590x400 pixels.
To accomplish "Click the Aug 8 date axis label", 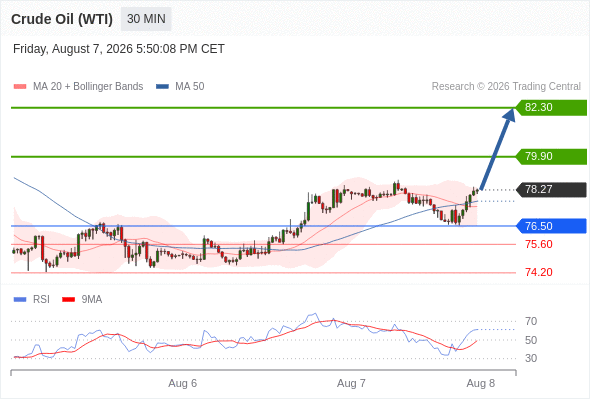I will point(481,383).
